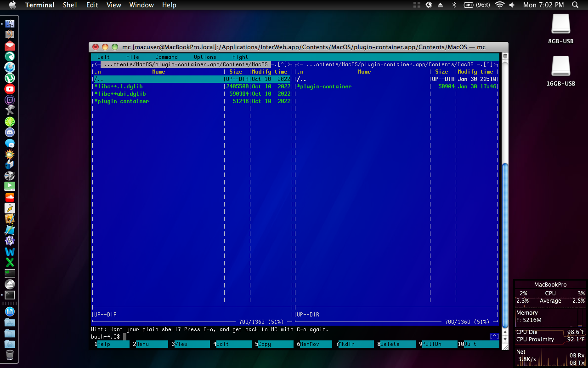Click the 2 Menu function key button
The height and width of the screenshot is (368, 588).
pos(152,344)
